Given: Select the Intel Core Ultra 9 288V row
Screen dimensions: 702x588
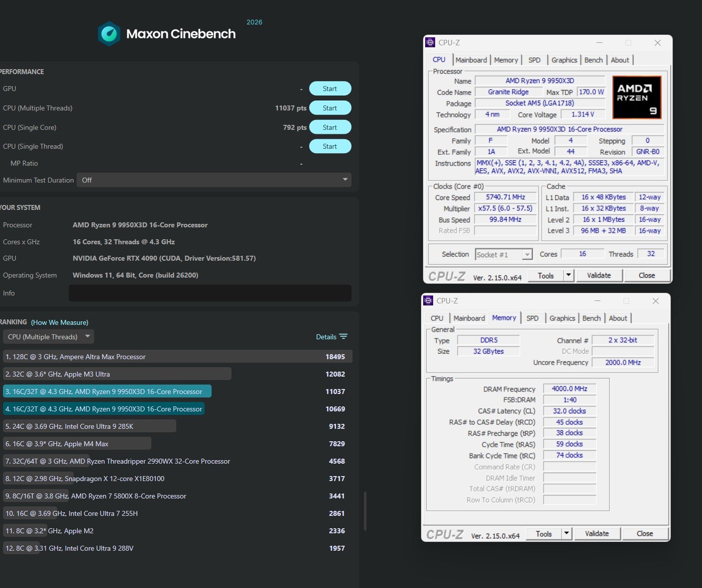Looking at the screenshot, I should [x=177, y=548].
